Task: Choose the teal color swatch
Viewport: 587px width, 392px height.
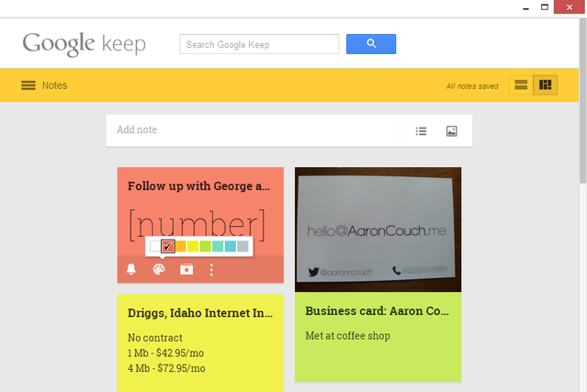Action: (x=218, y=246)
